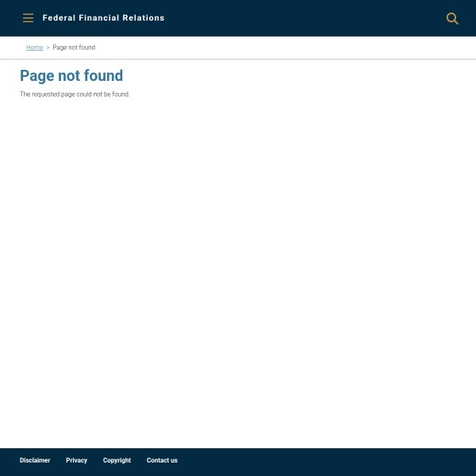Click the breadcrumb '>' separator
The width and height of the screenshot is (476, 476).
click(48, 48)
